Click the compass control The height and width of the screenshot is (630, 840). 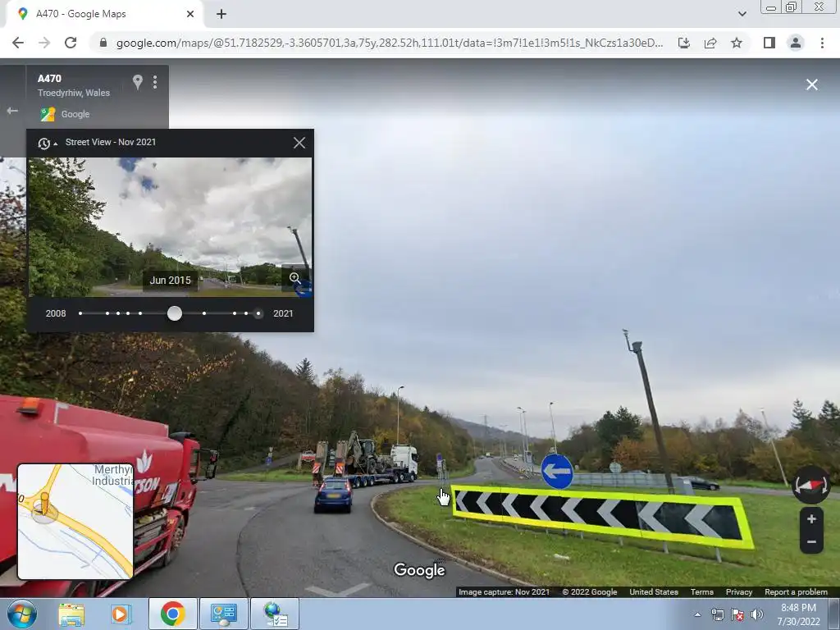pos(811,486)
